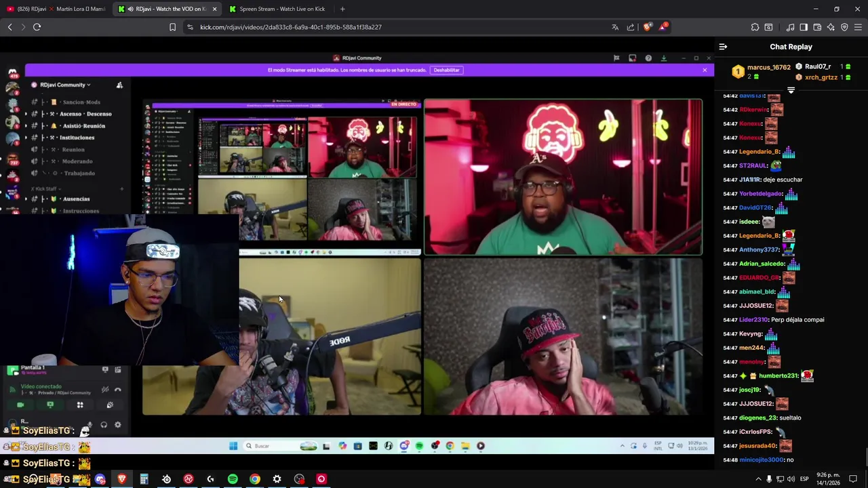Show hidden system tray icons

click(x=758, y=479)
